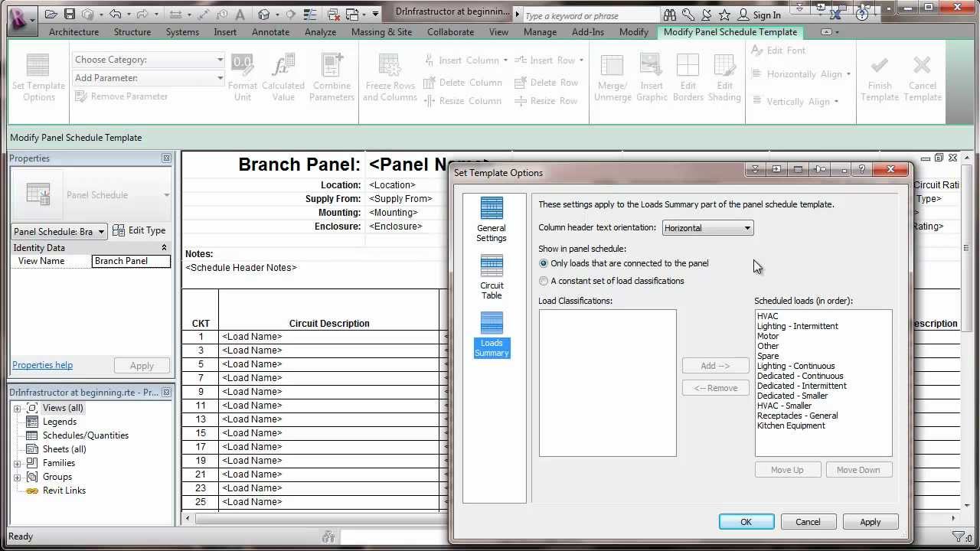Select 'HVAC - Smaller' in Scheduled loads
Viewport: 980px width, 551px height.
coord(784,406)
